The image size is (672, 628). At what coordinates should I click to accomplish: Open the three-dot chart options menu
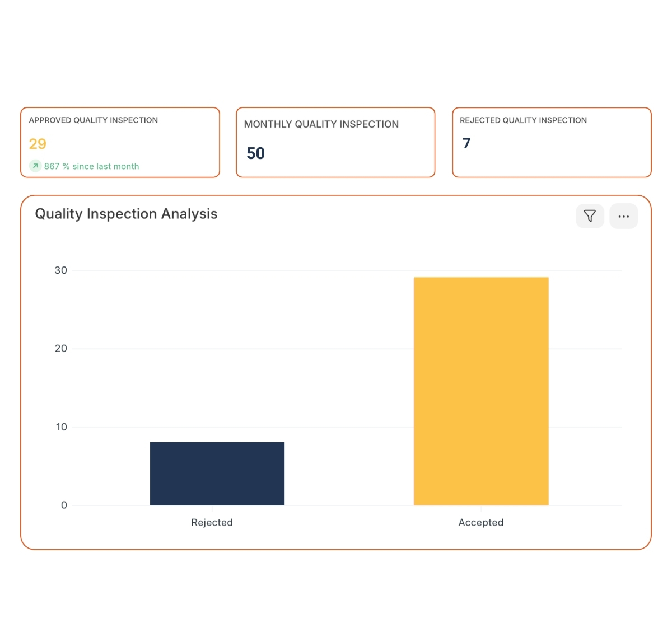623,216
